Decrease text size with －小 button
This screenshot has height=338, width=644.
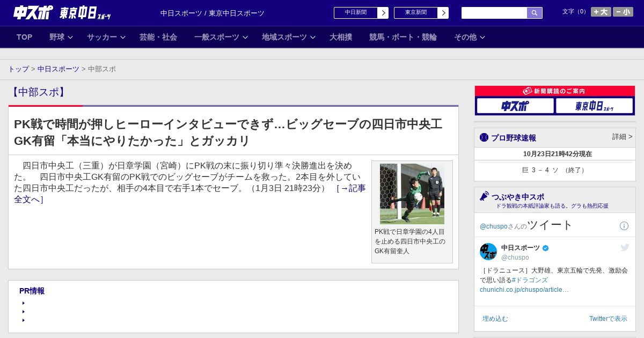tap(623, 12)
